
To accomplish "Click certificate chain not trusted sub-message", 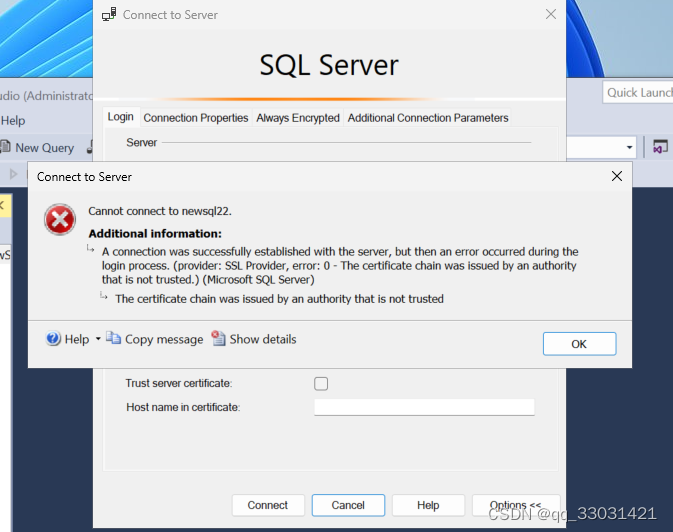I will click(x=279, y=299).
